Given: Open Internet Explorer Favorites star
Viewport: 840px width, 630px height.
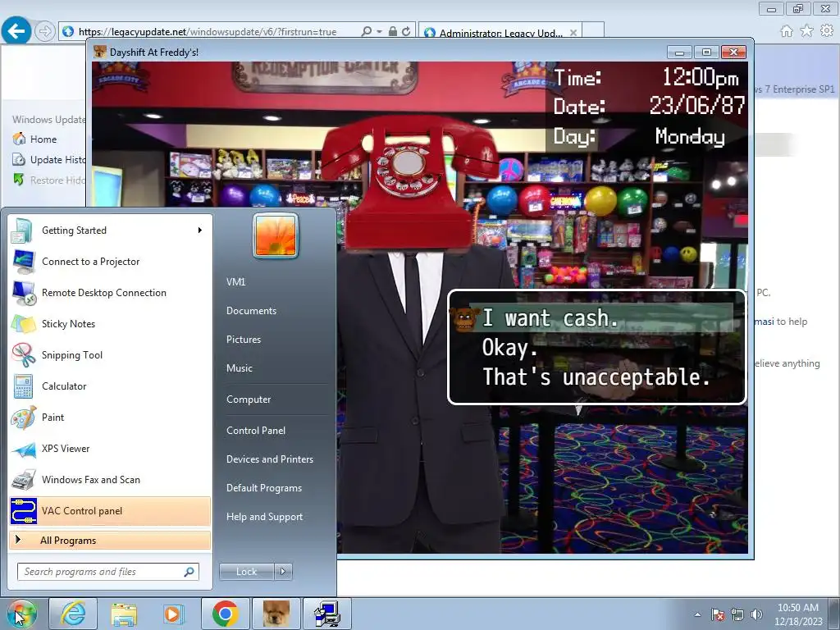Looking at the screenshot, I should tap(807, 31).
